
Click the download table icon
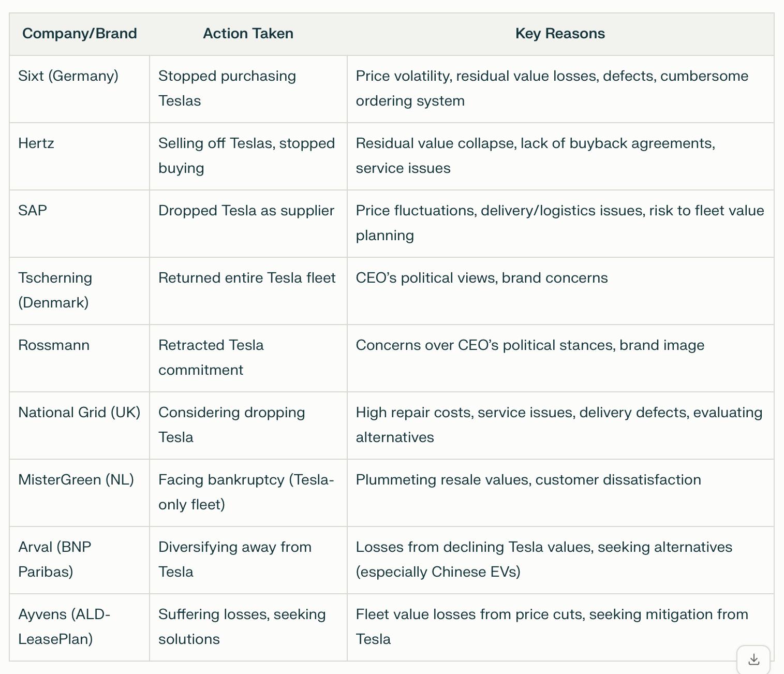point(753,660)
